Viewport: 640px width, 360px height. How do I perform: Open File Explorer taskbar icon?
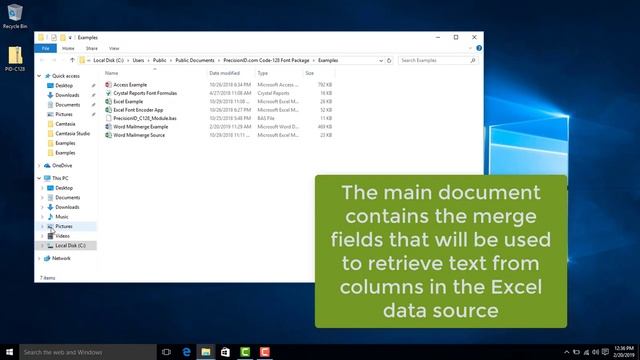[206, 352]
